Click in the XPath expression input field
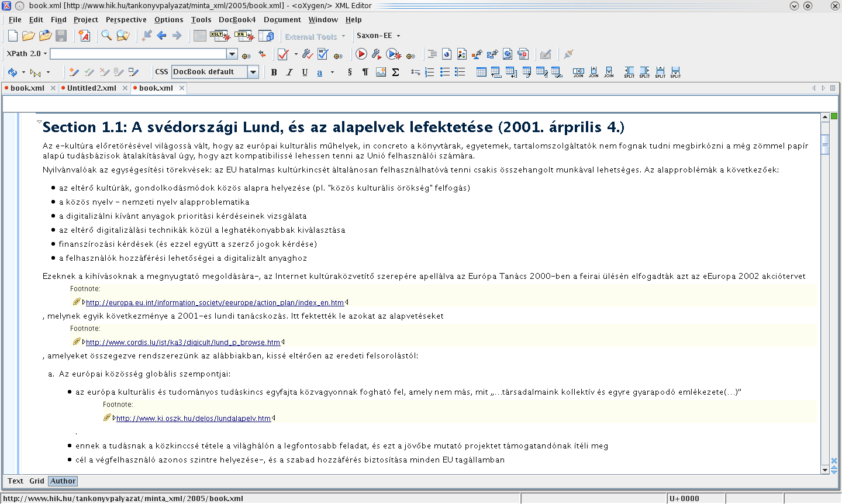842x504 pixels. (x=139, y=54)
